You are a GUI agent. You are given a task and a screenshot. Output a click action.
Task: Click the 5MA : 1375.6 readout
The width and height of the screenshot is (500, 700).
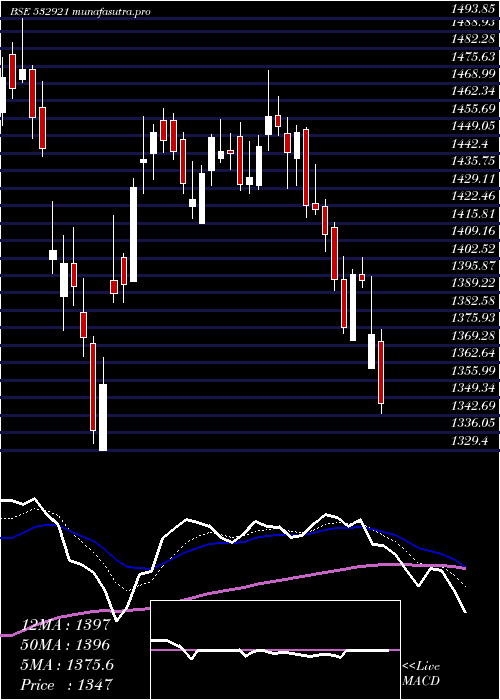(x=67, y=665)
